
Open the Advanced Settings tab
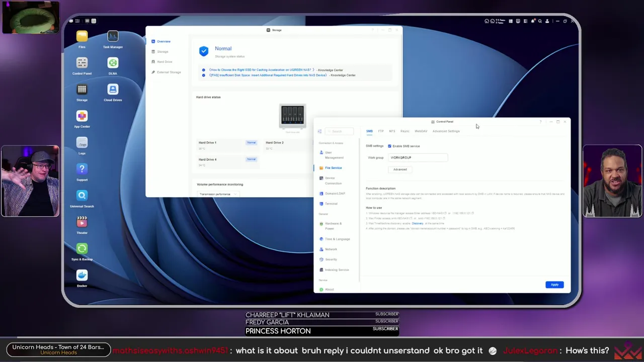[446, 131]
